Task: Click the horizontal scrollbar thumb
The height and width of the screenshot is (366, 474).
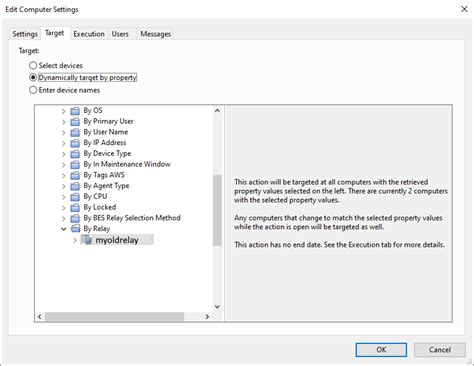Action: click(114, 317)
